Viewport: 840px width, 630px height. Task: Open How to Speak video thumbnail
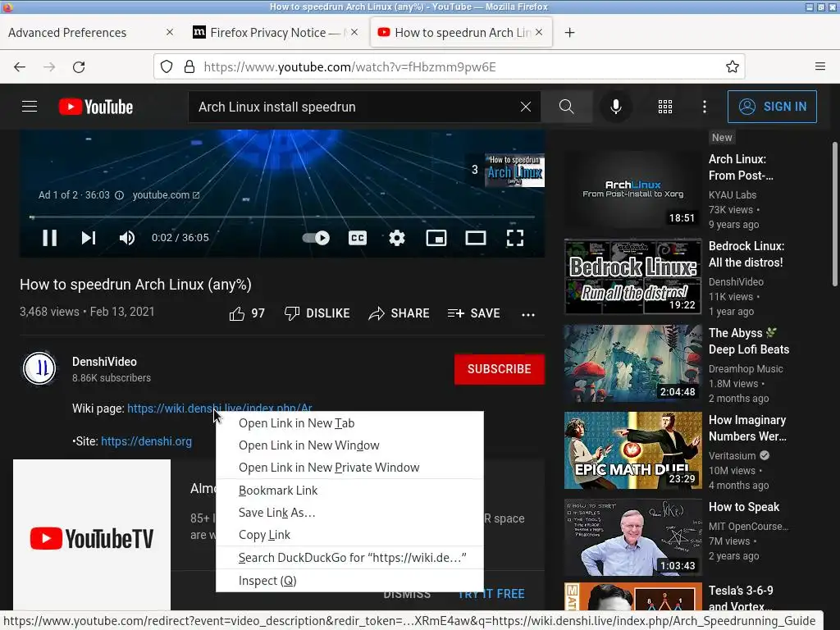click(632, 537)
